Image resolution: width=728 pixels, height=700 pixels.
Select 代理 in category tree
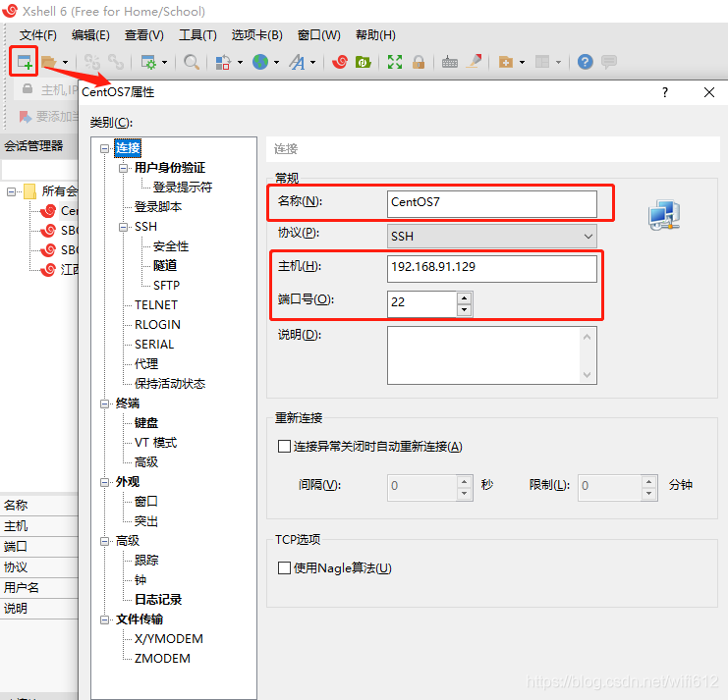(146, 363)
